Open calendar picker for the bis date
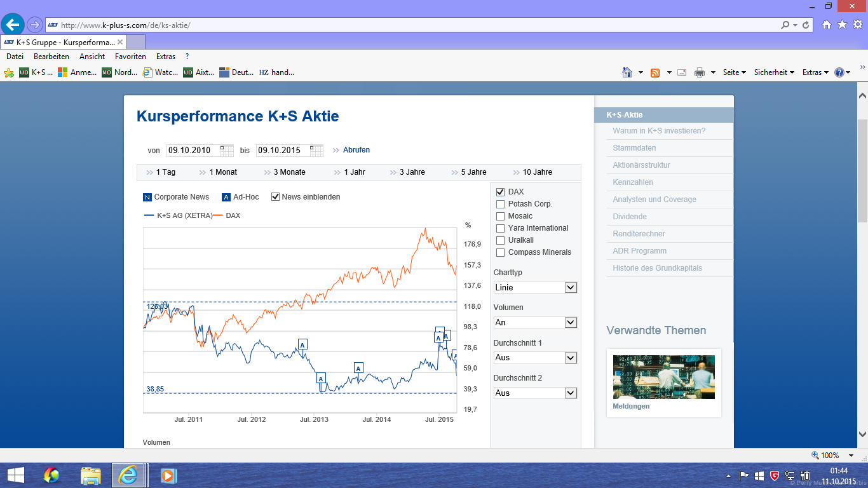Screen dimensions: 868x488 point(316,150)
